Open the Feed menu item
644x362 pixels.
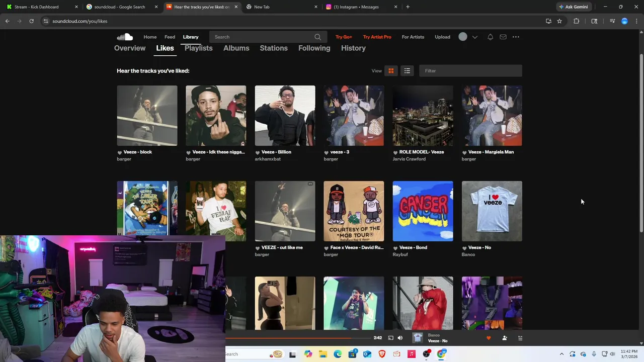tap(170, 37)
